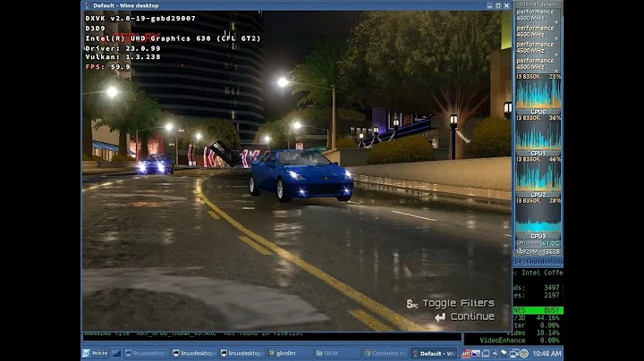Click the show desktop icon beside Inicio
This screenshot has width=644, height=361.
click(116, 353)
